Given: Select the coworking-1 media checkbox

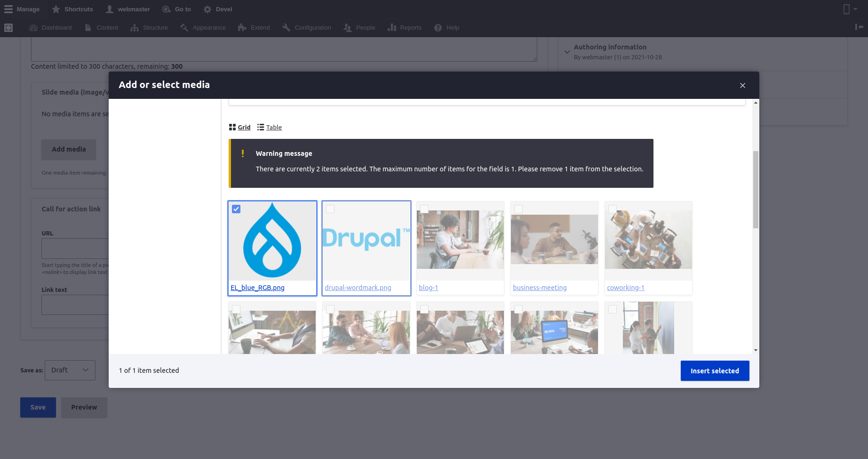Looking at the screenshot, I should [x=613, y=209].
